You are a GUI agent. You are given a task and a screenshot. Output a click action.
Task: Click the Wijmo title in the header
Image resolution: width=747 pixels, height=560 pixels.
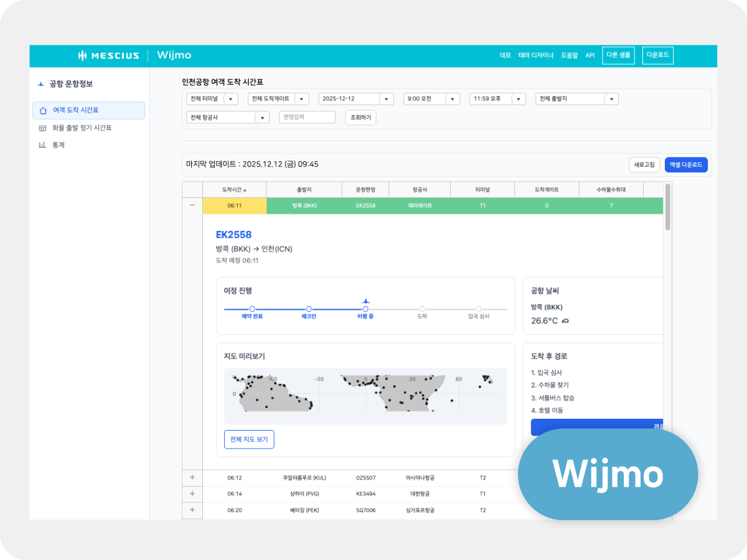174,55
